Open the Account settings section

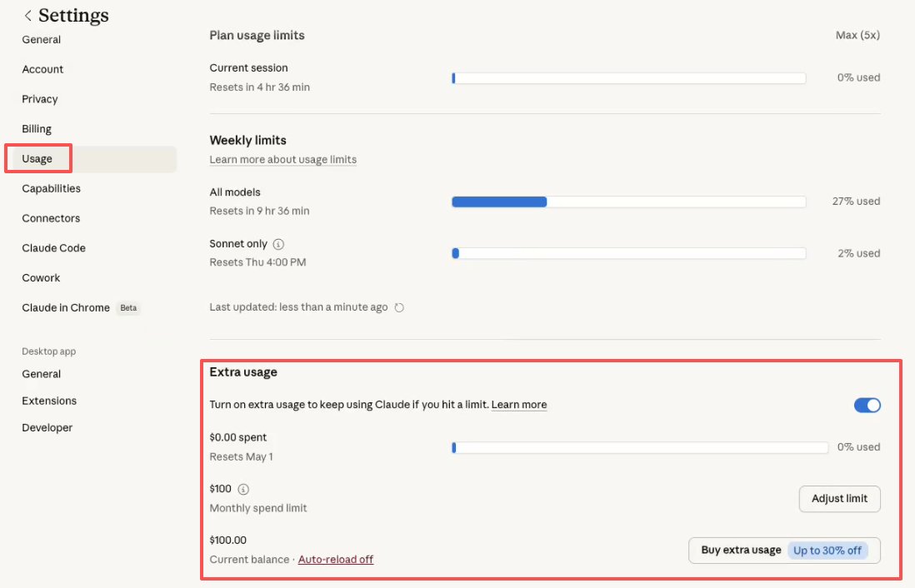click(x=42, y=69)
